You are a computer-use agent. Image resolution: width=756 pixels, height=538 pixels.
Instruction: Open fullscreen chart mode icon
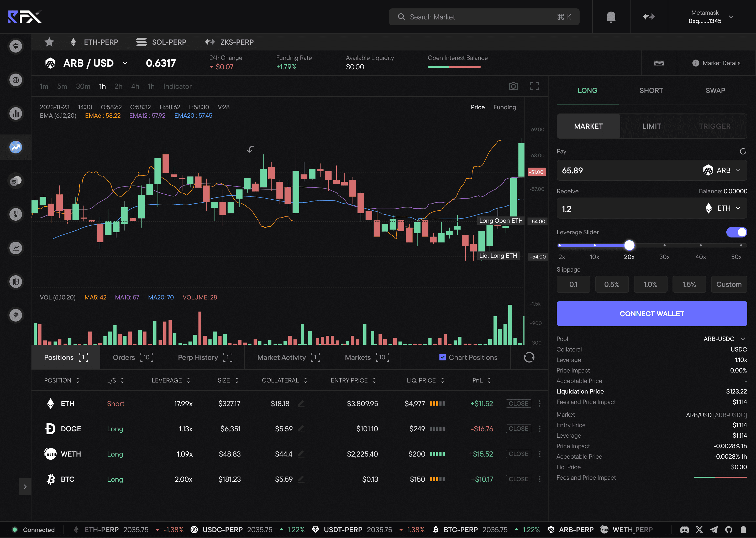pos(534,86)
